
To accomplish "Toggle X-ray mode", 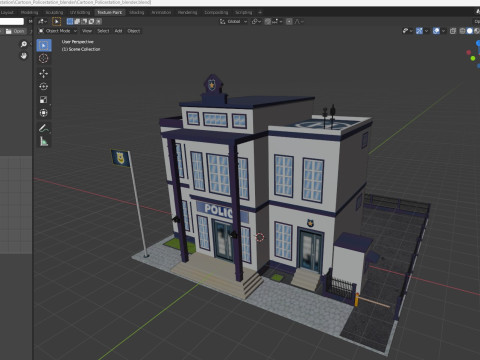I will (453, 31).
